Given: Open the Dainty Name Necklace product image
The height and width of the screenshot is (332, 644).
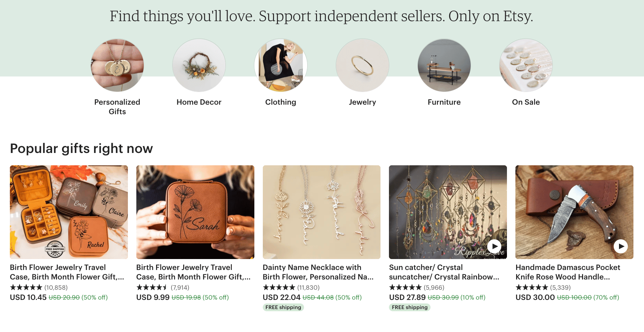Looking at the screenshot, I should (321, 212).
